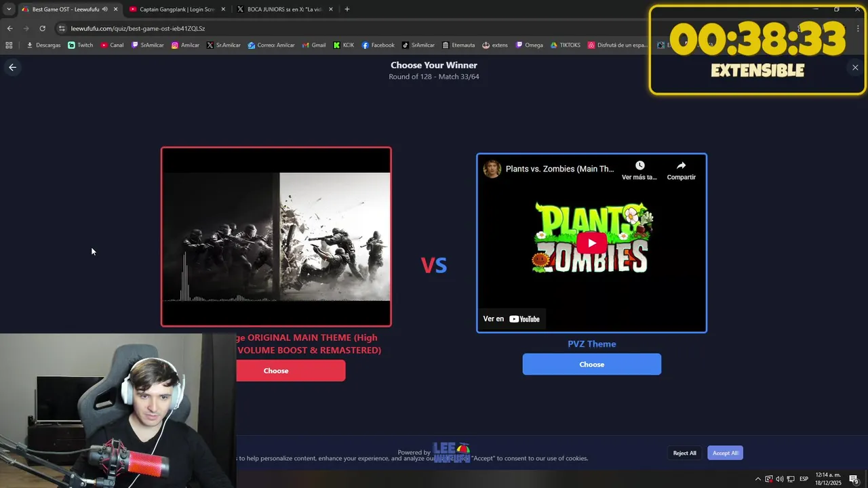Reload the Leewufufu page
The height and width of the screenshot is (488, 868).
[42, 28]
